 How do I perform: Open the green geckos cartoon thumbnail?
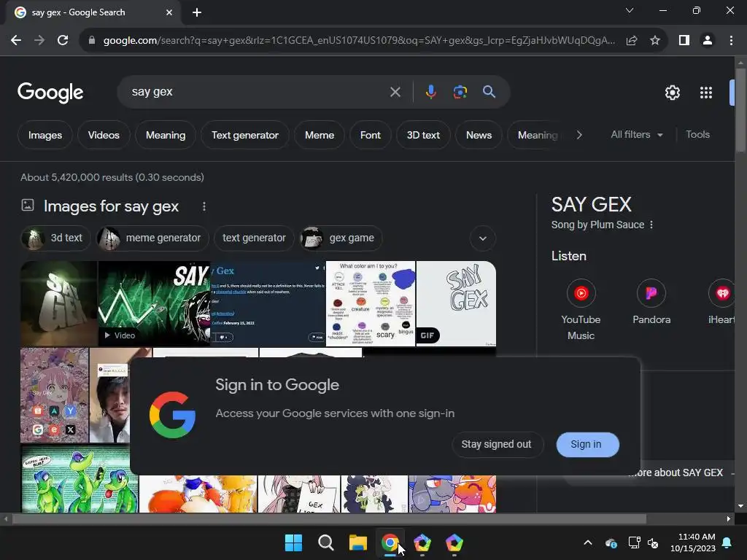point(80,478)
